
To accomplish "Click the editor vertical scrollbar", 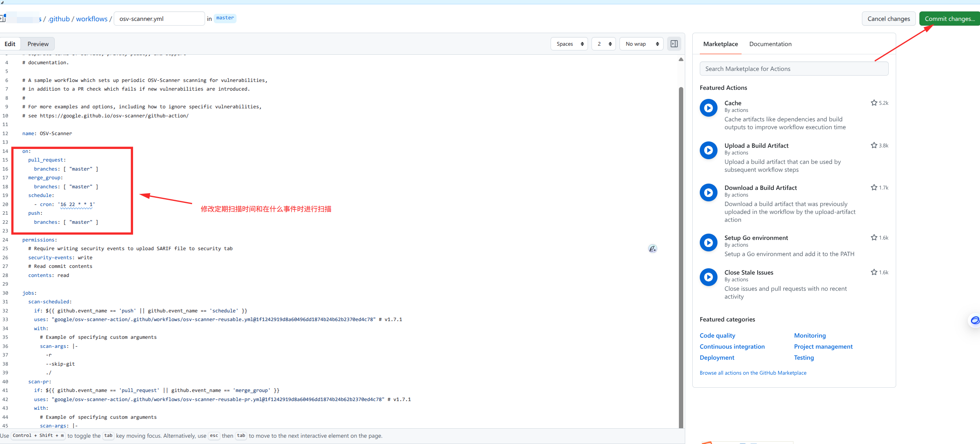I will tap(680, 256).
